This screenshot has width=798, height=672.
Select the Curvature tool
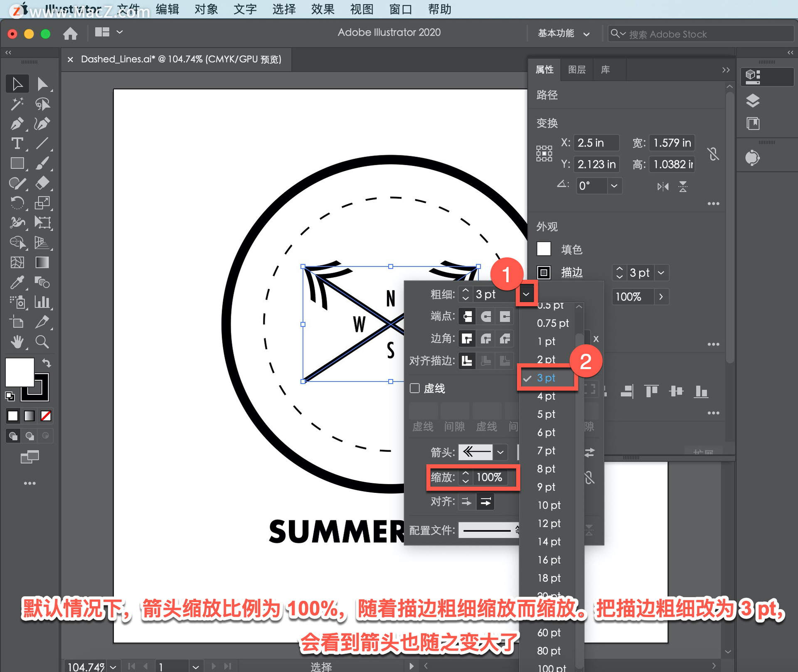[42, 123]
